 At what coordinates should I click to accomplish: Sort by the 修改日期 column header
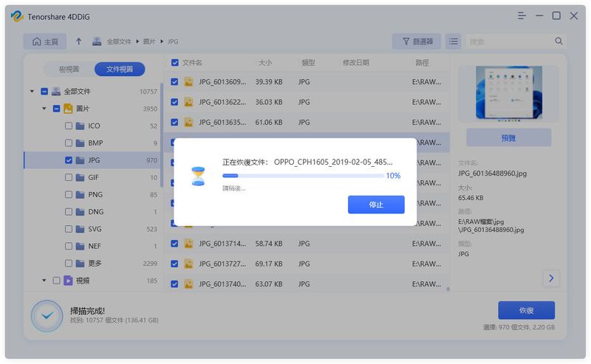pos(355,63)
